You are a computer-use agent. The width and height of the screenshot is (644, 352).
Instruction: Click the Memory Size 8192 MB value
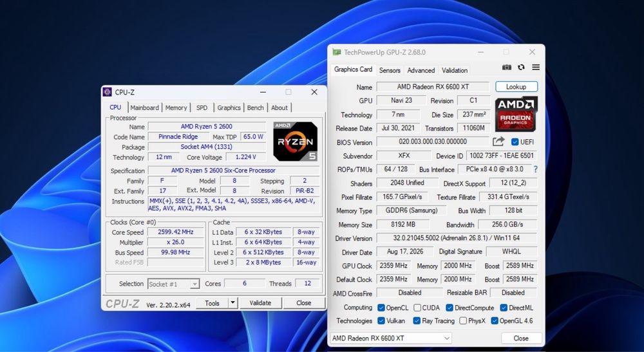tap(403, 225)
